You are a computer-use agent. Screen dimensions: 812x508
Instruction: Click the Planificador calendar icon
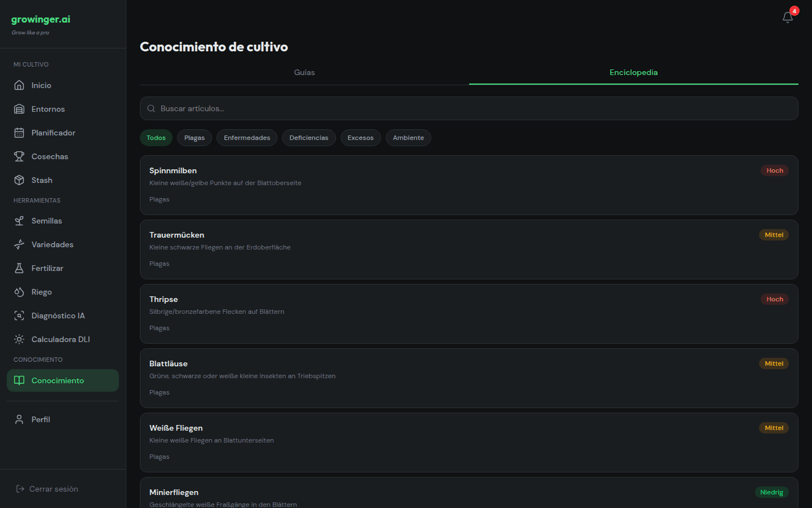pos(19,133)
